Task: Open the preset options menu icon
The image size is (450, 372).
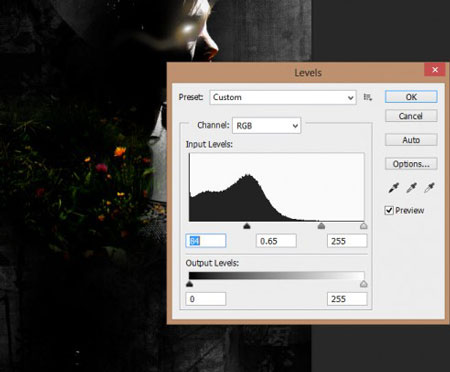Action: [368, 97]
